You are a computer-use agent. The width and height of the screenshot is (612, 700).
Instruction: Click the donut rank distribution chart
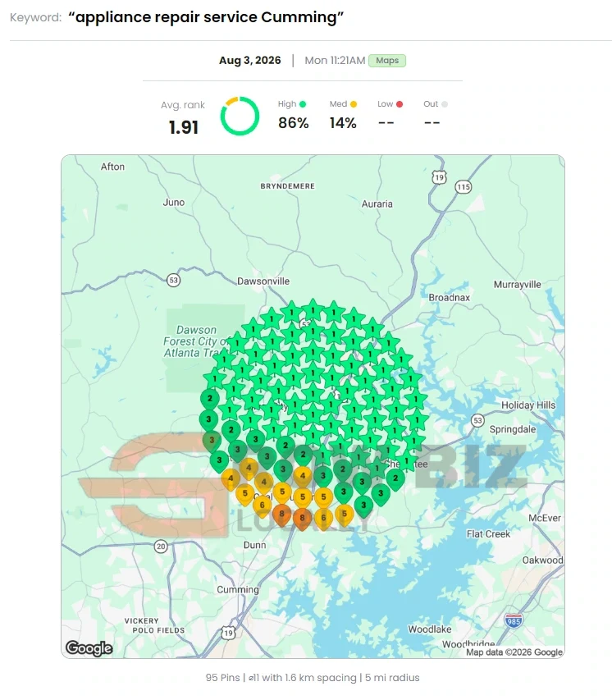point(240,116)
